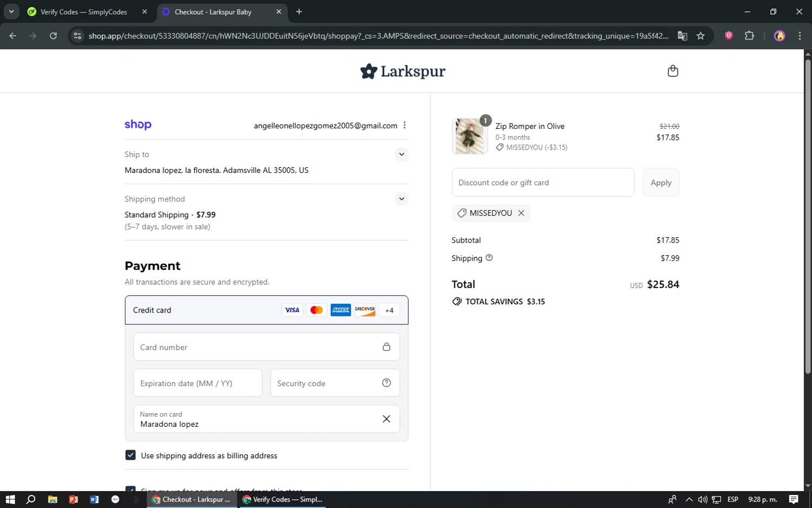The width and height of the screenshot is (812, 508).
Task: Clear the Name on card field
Action: (387, 419)
